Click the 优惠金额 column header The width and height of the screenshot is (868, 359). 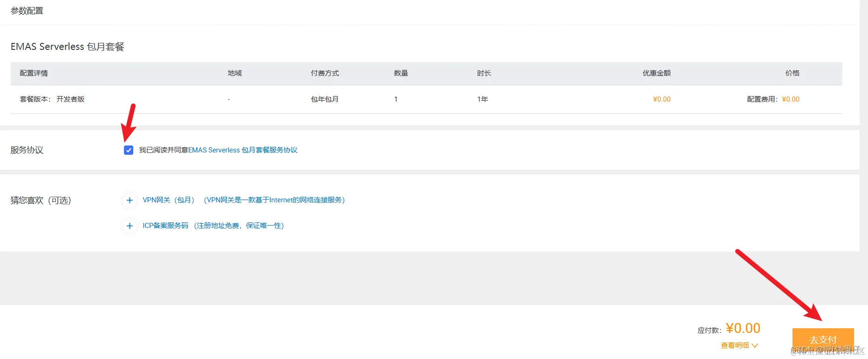[x=656, y=73]
